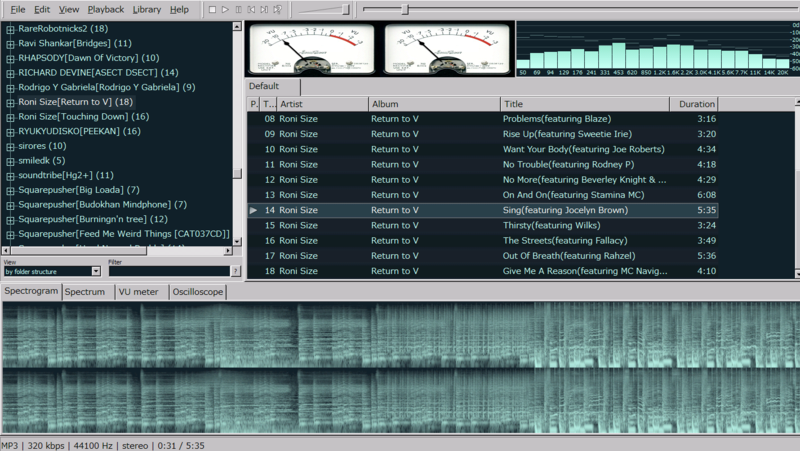Switch to the Default playlist tab
800x451 pixels.
pyautogui.click(x=273, y=86)
